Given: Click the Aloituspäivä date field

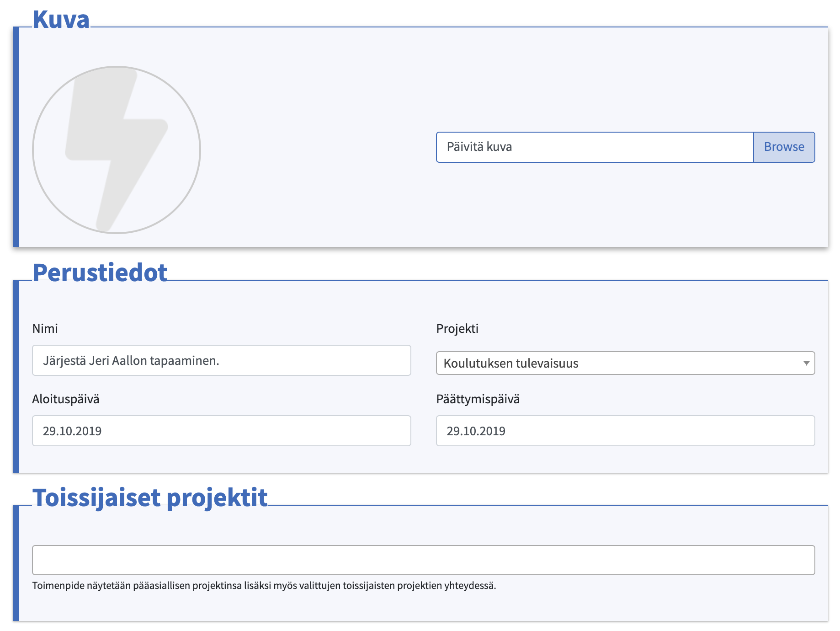Looking at the screenshot, I should (x=222, y=431).
